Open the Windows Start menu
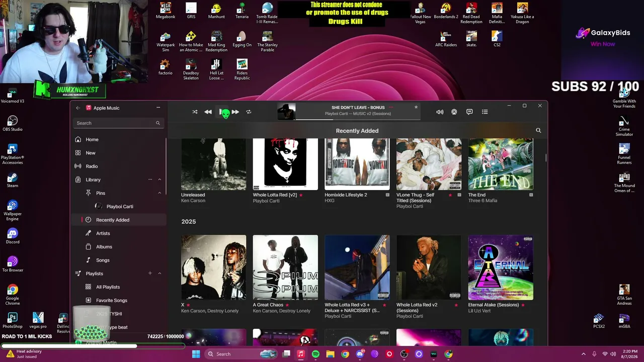The image size is (644, 362). tap(196, 354)
